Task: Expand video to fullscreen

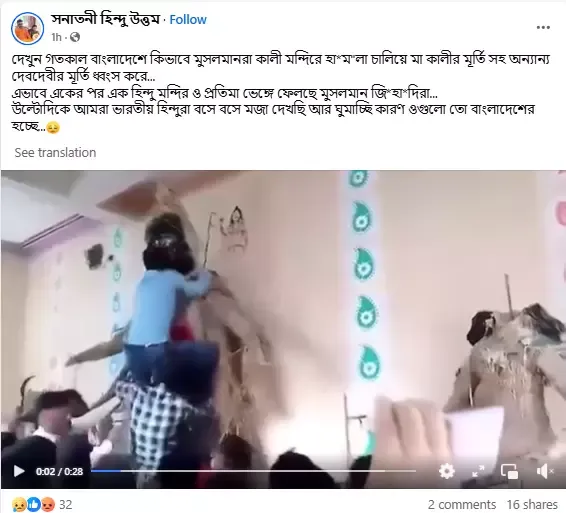Action: [478, 471]
